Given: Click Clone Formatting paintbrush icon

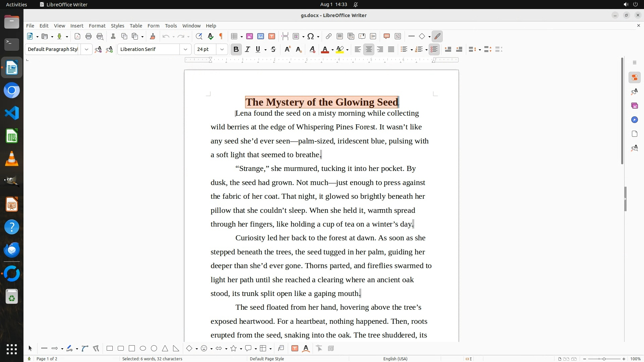Looking at the screenshot, I should coord(153,37).
